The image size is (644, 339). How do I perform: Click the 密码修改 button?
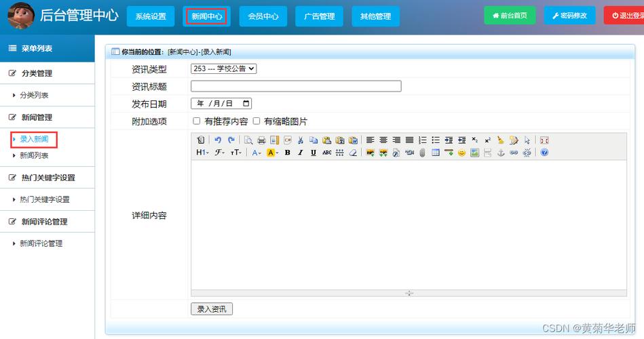pyautogui.click(x=569, y=16)
